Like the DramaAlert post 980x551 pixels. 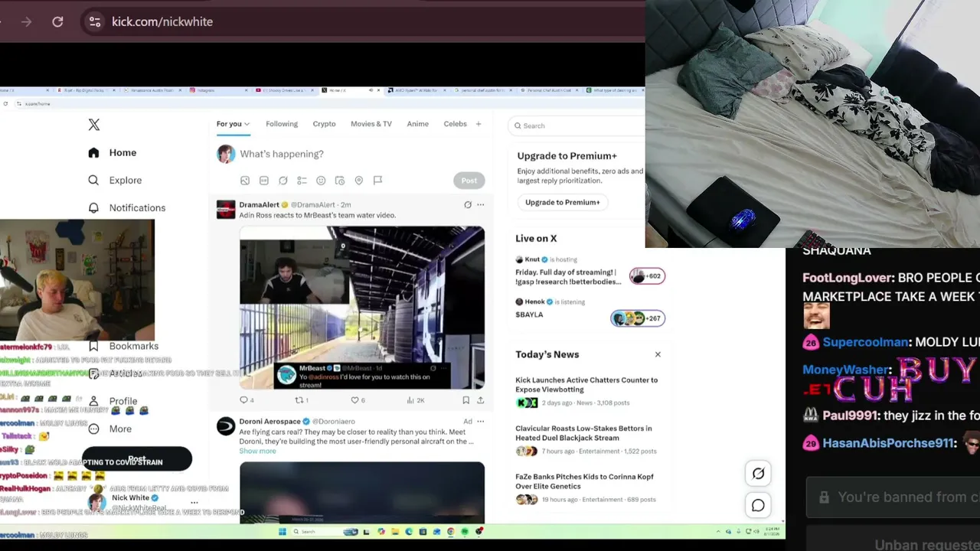click(x=358, y=400)
